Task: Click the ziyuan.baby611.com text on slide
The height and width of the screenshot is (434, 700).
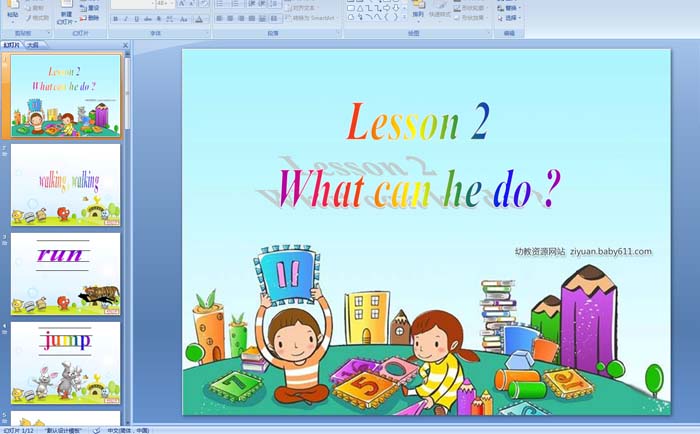Action: pos(611,252)
